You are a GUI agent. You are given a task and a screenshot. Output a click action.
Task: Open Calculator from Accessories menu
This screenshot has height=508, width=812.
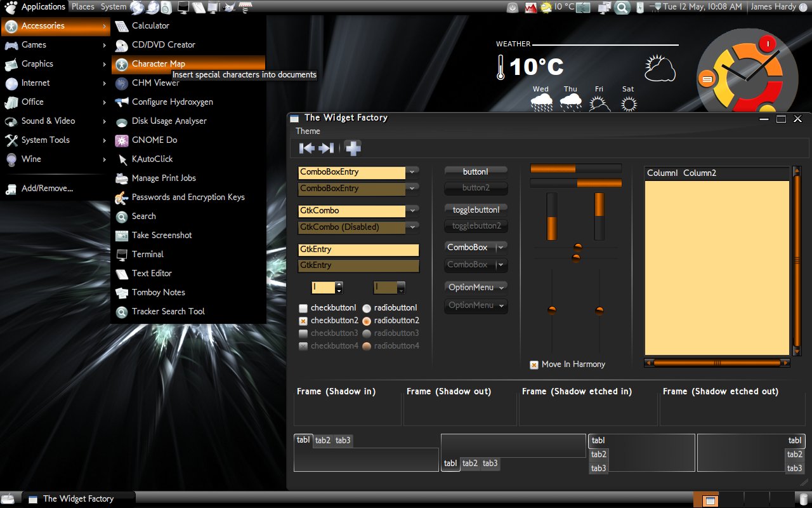pyautogui.click(x=188, y=25)
